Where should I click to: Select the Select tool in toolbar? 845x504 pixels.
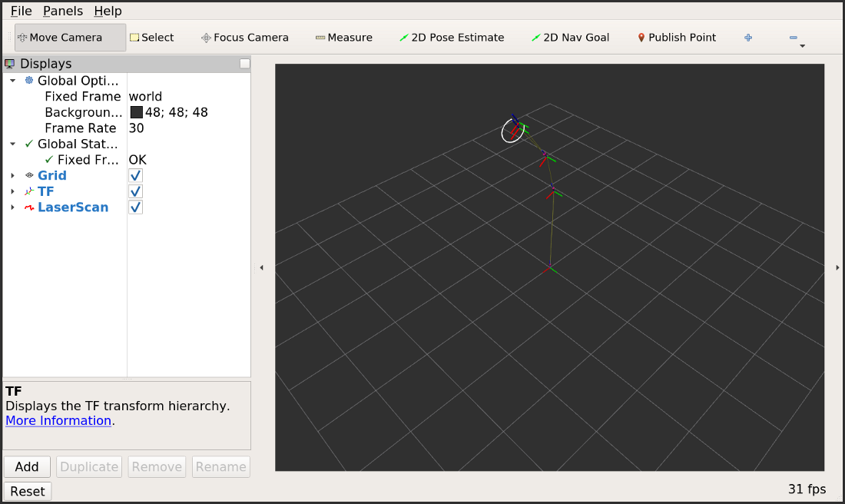[151, 37]
